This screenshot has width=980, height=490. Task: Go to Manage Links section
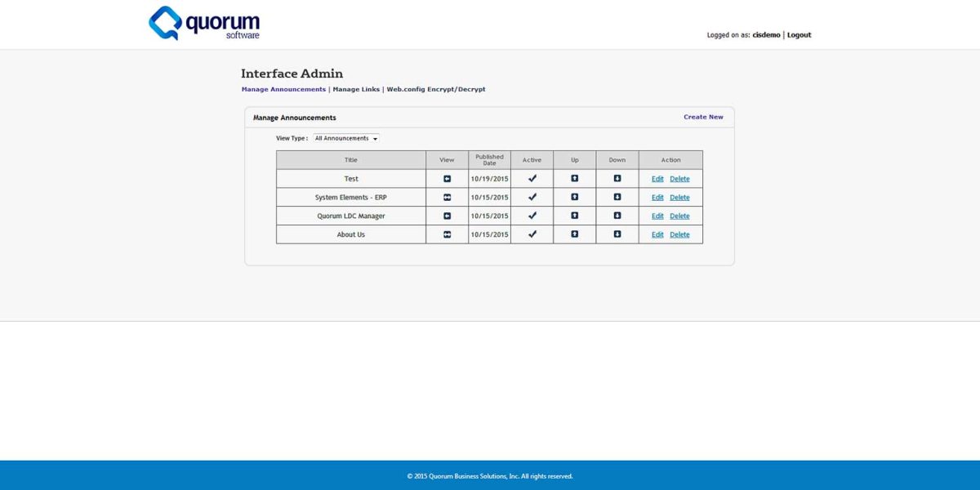355,89
